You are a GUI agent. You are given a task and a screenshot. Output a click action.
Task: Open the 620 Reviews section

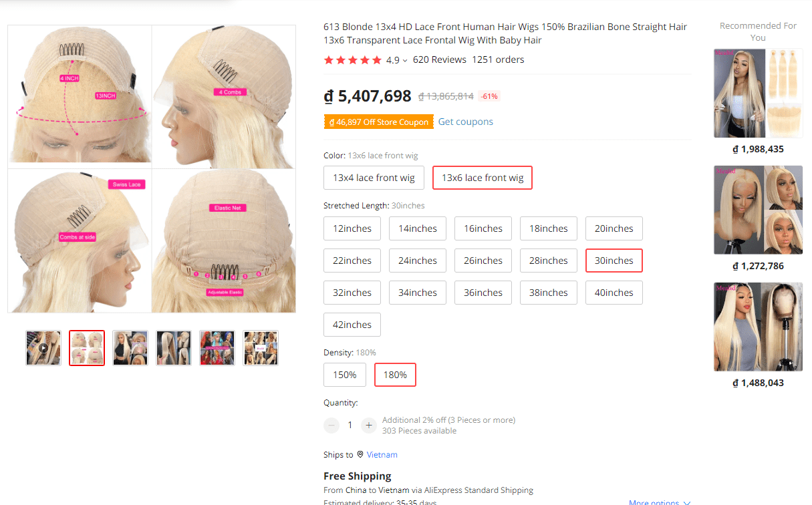440,59
